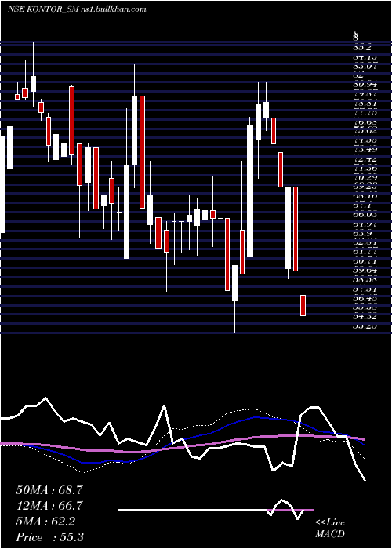Click the 85.2 price axis label
392x549 pixels.
pyautogui.click(x=363, y=46)
